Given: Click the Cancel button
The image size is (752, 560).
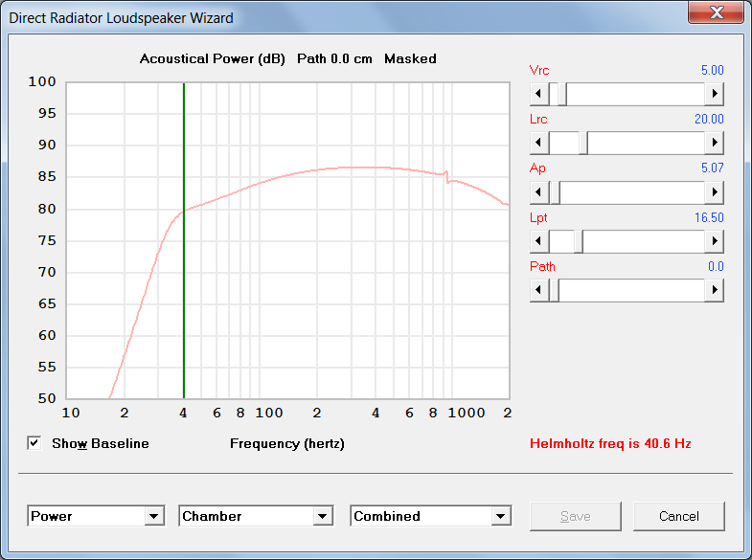Looking at the screenshot, I should pyautogui.click(x=678, y=516).
